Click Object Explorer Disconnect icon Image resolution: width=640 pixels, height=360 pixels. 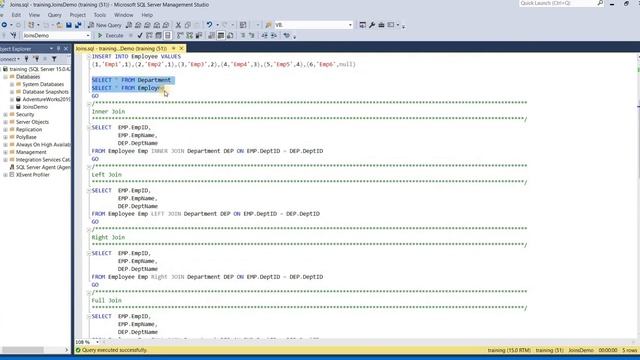36,59
